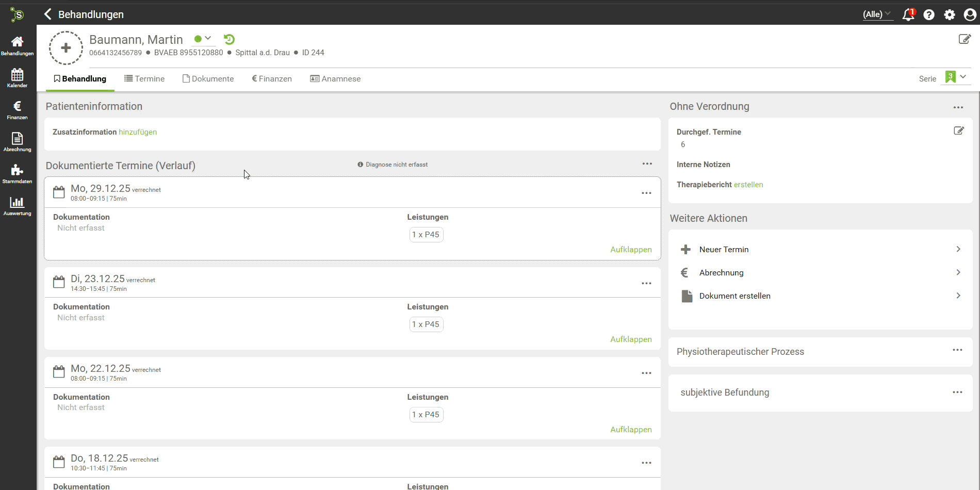Image resolution: width=980 pixels, height=490 pixels.
Task: Open options menu for Physiotherapeutischer Prozess
Action: point(957,350)
